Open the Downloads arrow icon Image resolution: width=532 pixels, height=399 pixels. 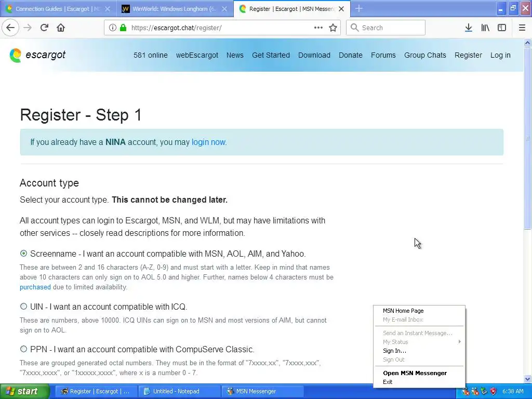[468, 28]
